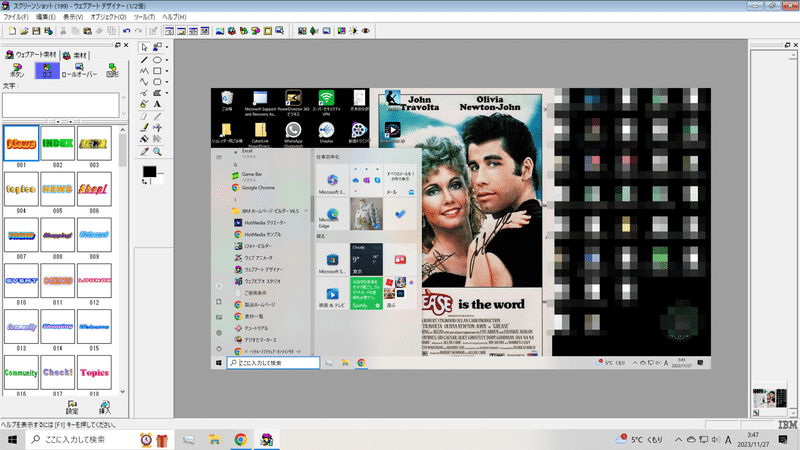Undo the last action

tap(127, 31)
